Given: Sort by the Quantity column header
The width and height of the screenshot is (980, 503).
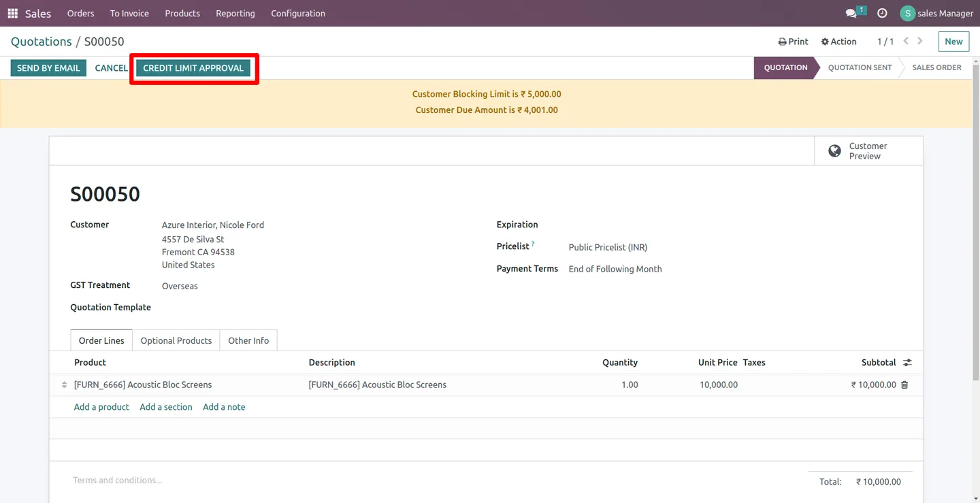Looking at the screenshot, I should pos(620,363).
